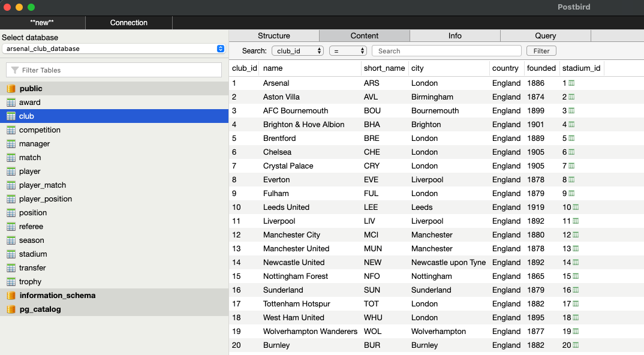Viewport: 644px width, 355px height.
Task: Select the Newcastle upon Tyne city cell
Action: point(449,262)
